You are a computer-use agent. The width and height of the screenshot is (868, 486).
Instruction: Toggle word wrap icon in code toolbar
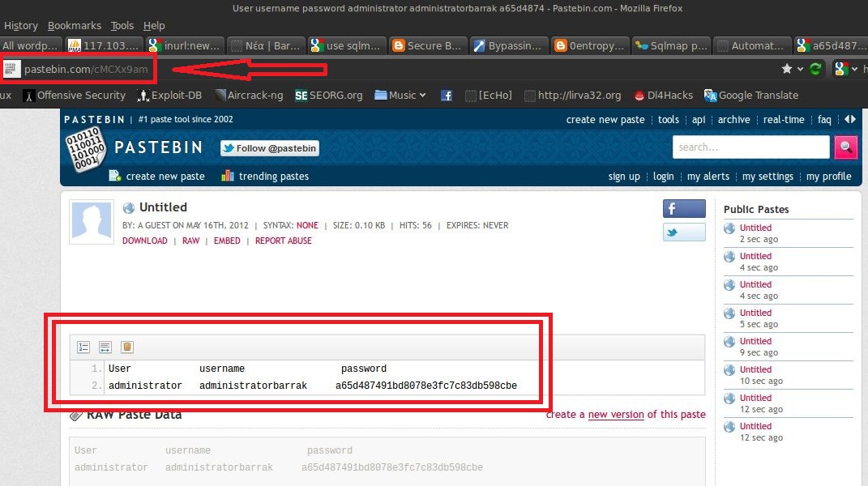[105, 347]
